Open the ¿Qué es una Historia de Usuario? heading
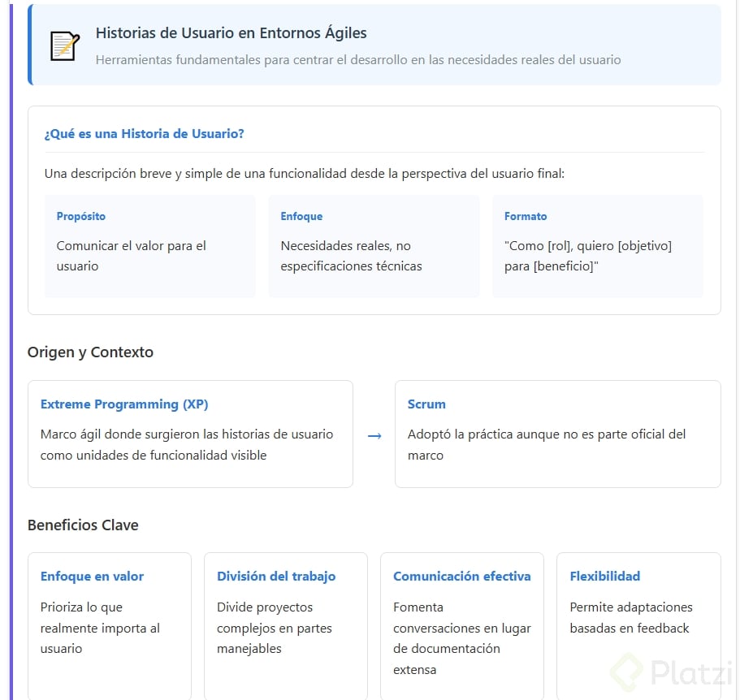Viewport: 740px width, 700px height. click(144, 134)
